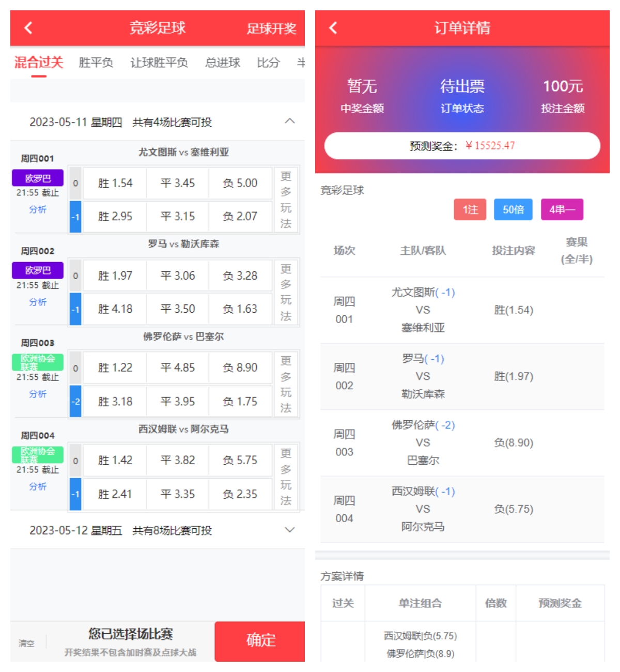Click the magenta 4串一 tag
The height and width of the screenshot is (672, 620).
562,209
